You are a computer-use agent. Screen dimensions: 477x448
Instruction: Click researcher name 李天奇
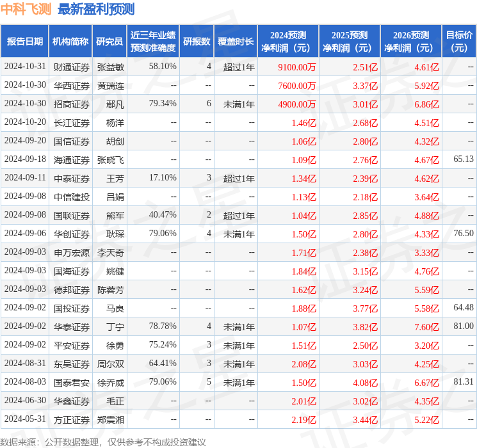click(x=111, y=253)
